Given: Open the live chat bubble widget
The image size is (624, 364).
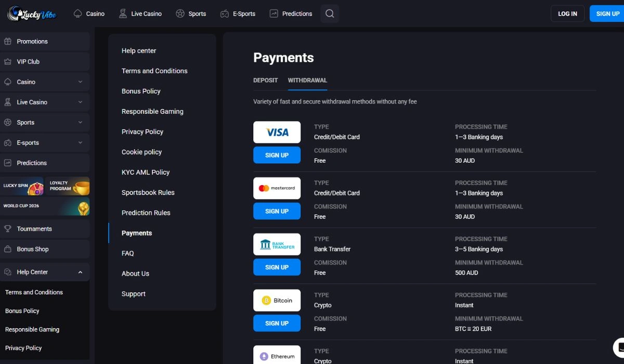Looking at the screenshot, I should tap(619, 347).
